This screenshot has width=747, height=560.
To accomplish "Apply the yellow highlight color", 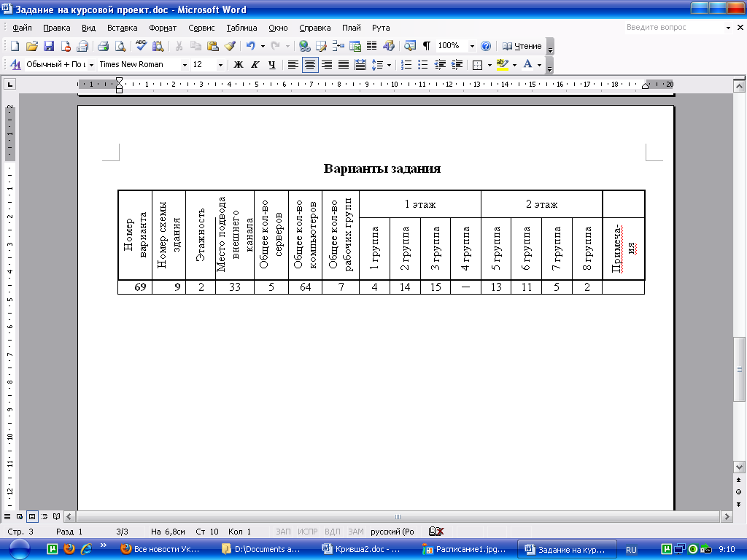I will (502, 65).
